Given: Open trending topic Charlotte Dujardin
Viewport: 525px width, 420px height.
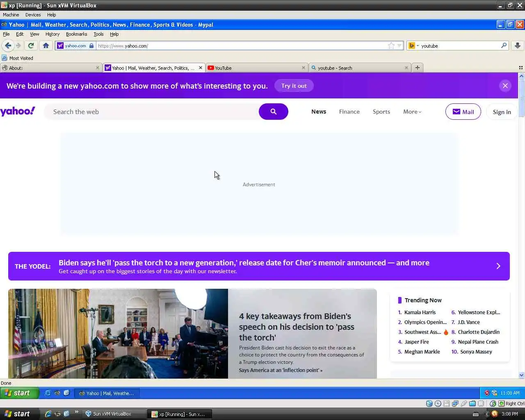Looking at the screenshot, I should (478, 332).
